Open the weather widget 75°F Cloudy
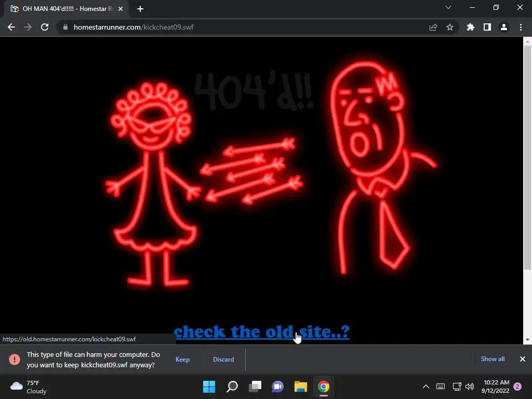532x399 pixels. pyautogui.click(x=29, y=387)
